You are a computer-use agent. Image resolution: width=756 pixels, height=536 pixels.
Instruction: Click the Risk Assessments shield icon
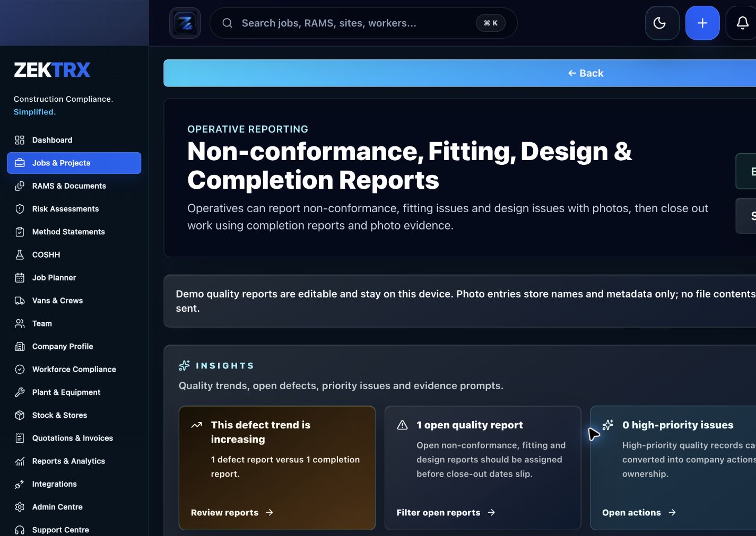pos(20,209)
